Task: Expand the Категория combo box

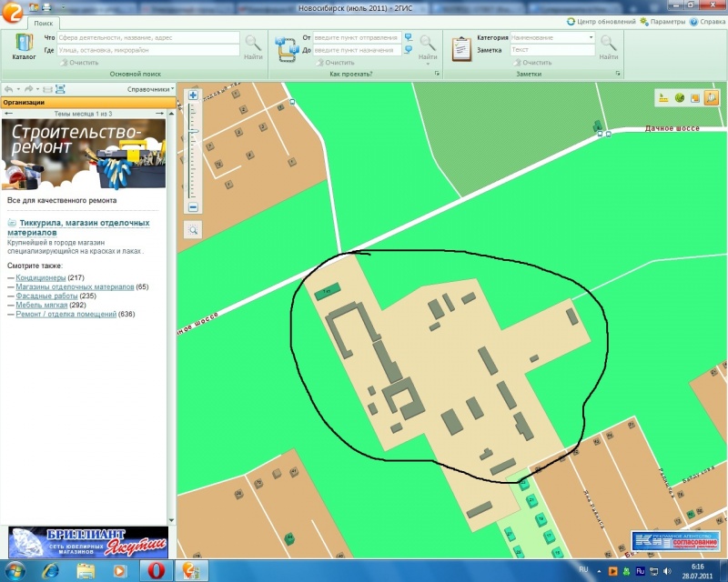Action: pos(591,38)
